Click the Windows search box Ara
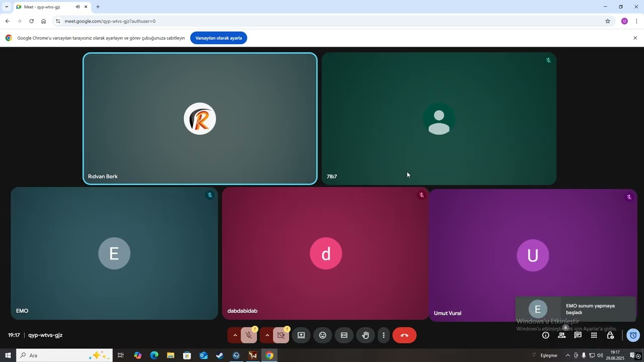This screenshot has height=362, width=644. pyautogui.click(x=64, y=355)
